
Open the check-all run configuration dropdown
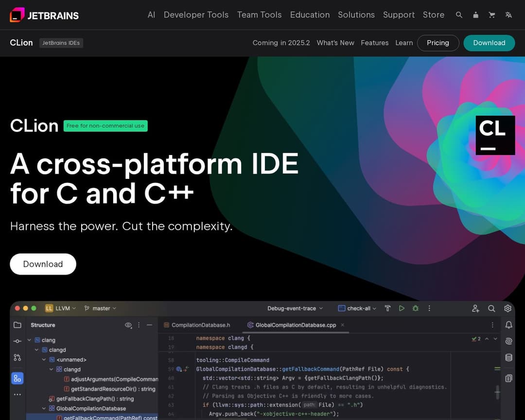(x=357, y=308)
